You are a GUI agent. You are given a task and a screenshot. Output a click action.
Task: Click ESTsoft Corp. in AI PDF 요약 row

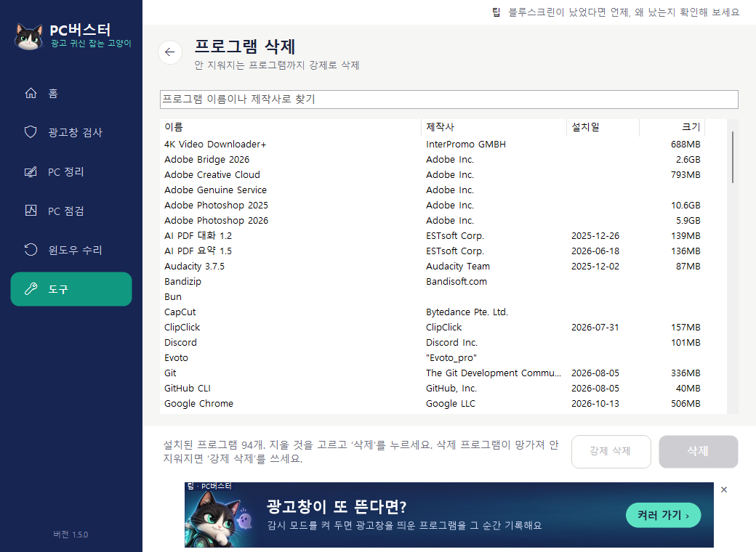pos(454,251)
